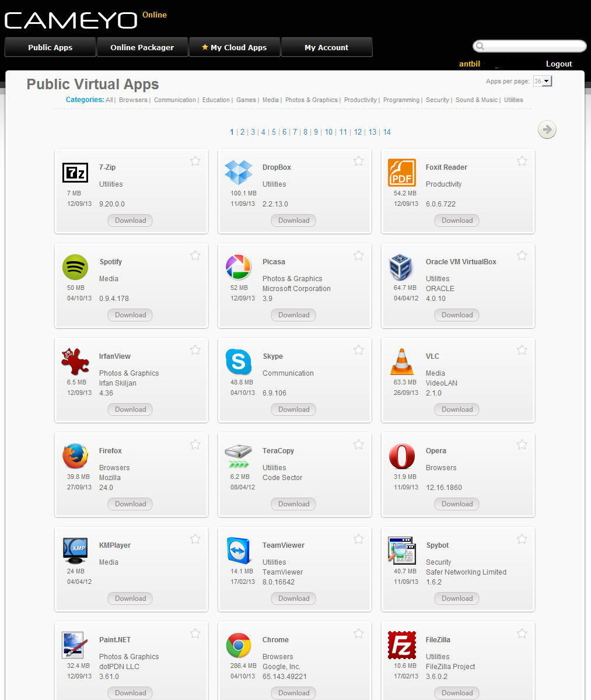591x700 pixels.
Task: Favorite 7-Zip with its star
Action: 195,161
